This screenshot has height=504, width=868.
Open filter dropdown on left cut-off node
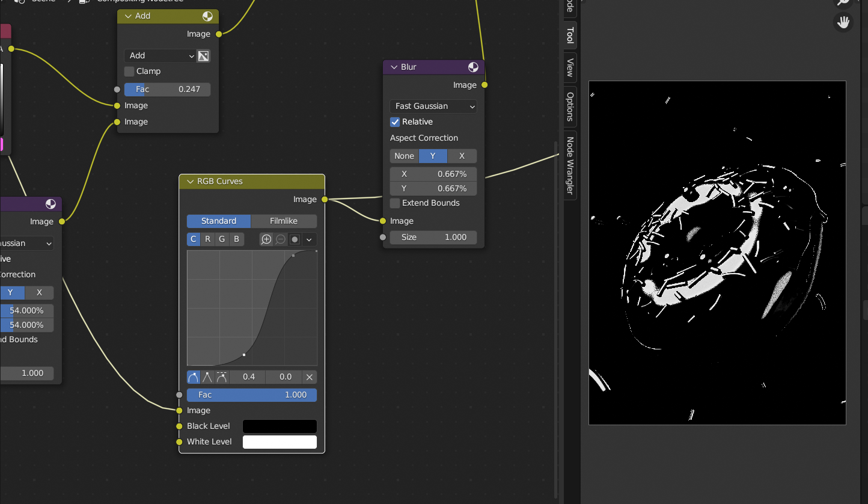coord(26,244)
